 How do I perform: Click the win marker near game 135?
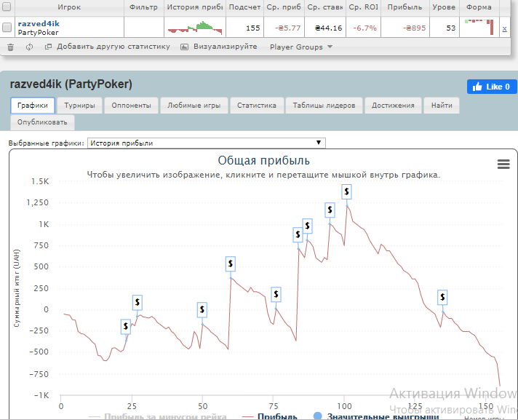point(442,298)
